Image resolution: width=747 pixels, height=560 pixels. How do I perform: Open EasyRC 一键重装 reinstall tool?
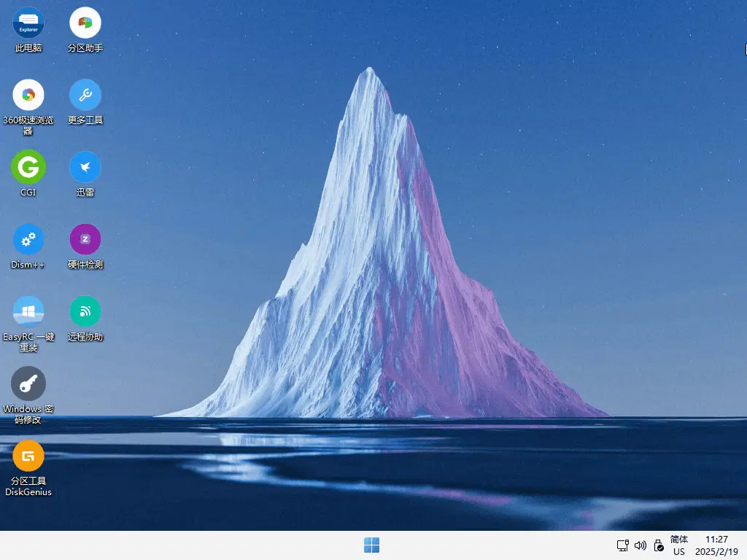pyautogui.click(x=28, y=312)
